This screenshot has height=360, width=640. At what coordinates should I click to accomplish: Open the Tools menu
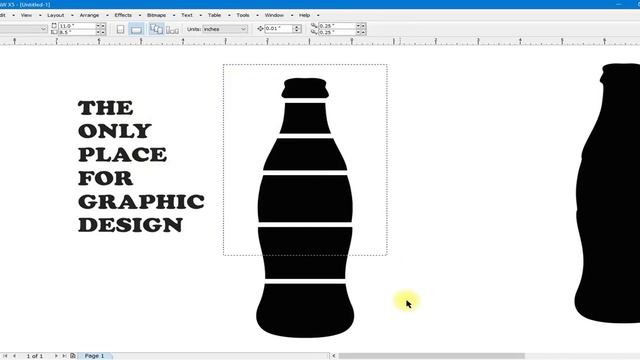243,15
